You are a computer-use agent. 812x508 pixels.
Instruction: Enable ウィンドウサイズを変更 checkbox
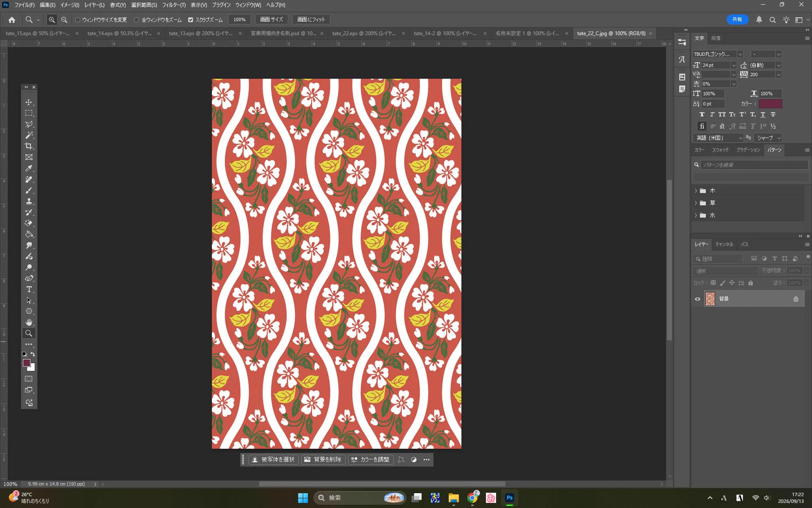[x=78, y=19]
